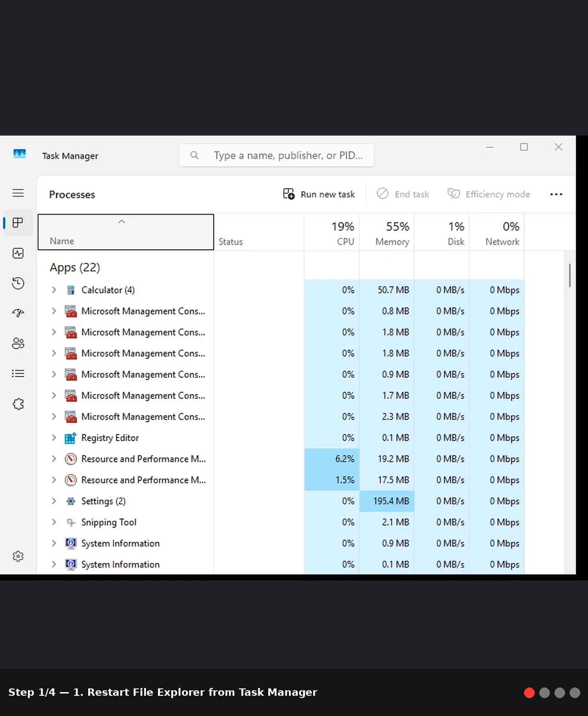
Task: Open Task Manager settings gear
Action: [x=18, y=557]
